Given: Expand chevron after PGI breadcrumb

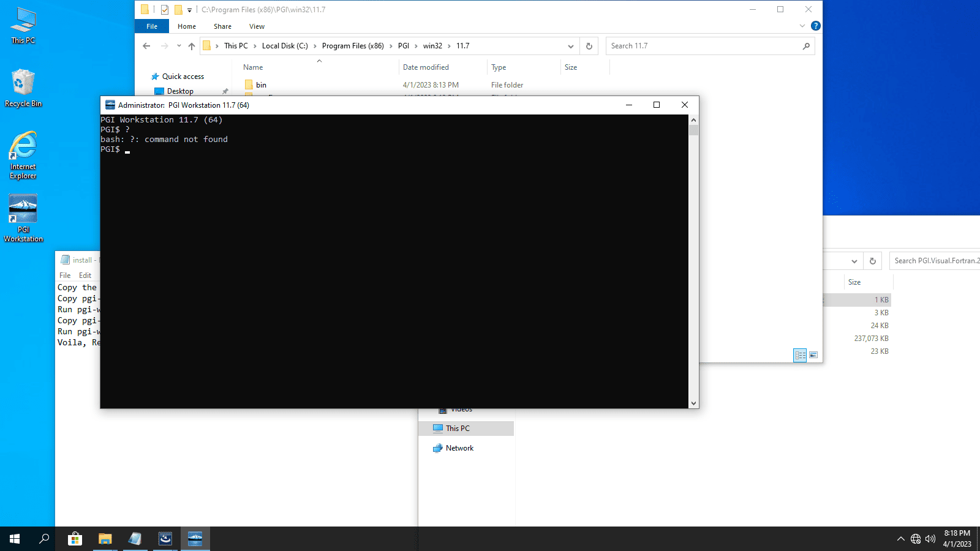Looking at the screenshot, I should pos(416,46).
